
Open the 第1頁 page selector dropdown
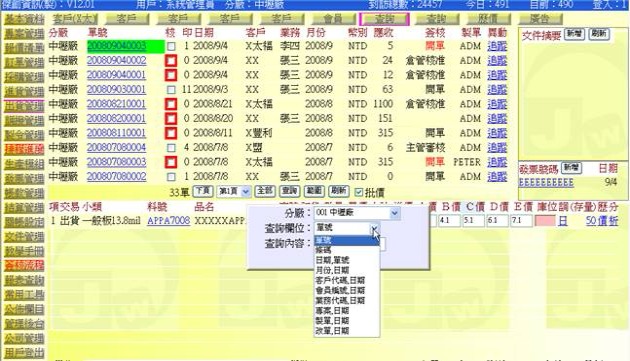(234, 191)
